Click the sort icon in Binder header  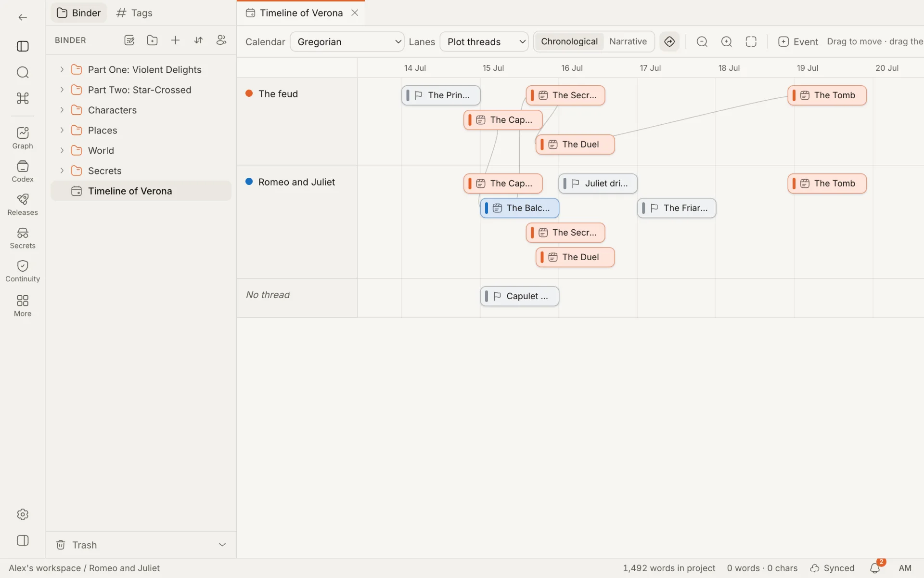click(x=198, y=40)
